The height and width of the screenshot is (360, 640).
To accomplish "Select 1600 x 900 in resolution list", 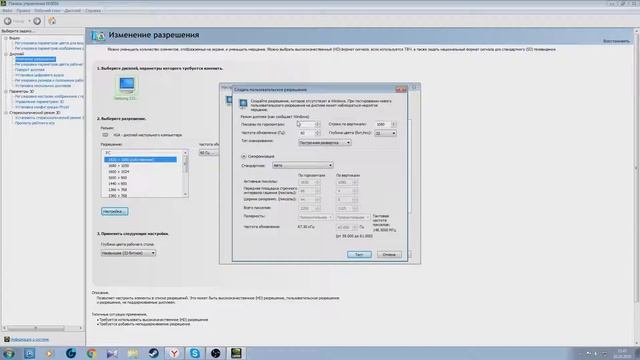I will [118, 178].
